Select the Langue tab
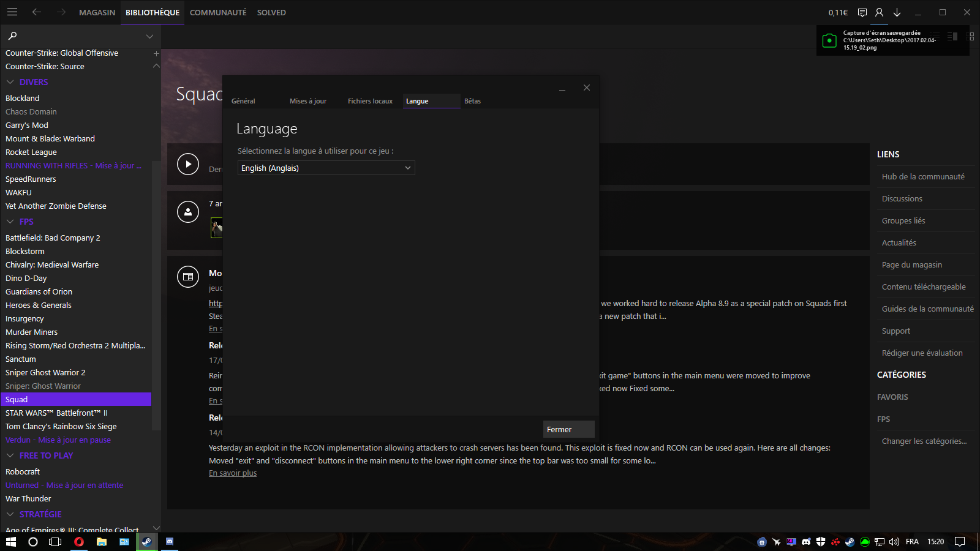Viewport: 980px width, 551px height. [x=431, y=101]
